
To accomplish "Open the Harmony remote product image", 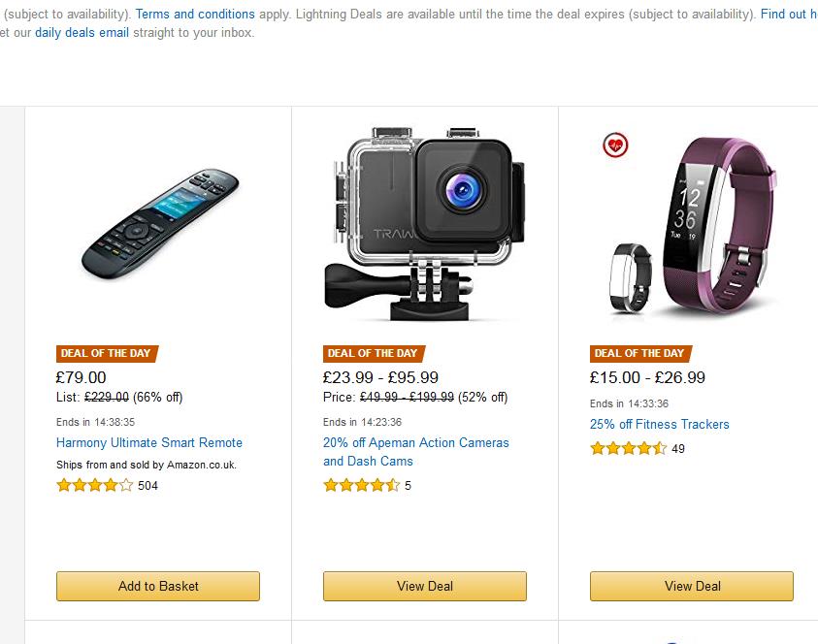I will click(158, 223).
